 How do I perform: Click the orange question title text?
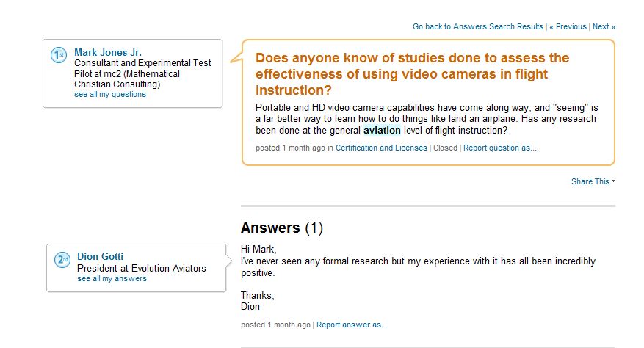[413, 74]
